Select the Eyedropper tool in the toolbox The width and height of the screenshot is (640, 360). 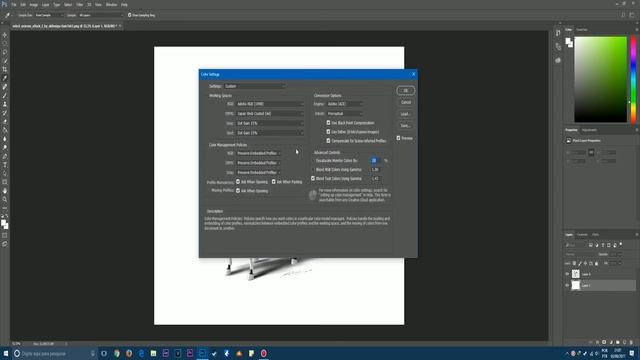(5, 78)
